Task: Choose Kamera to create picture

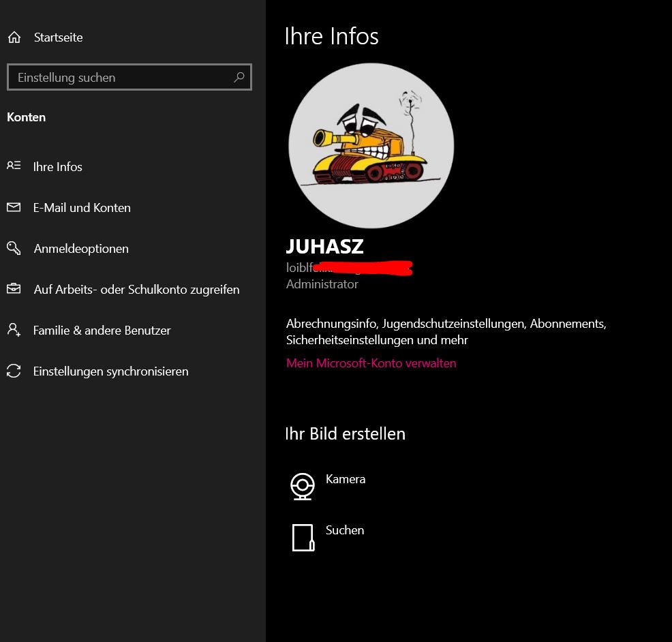Action: coord(346,479)
